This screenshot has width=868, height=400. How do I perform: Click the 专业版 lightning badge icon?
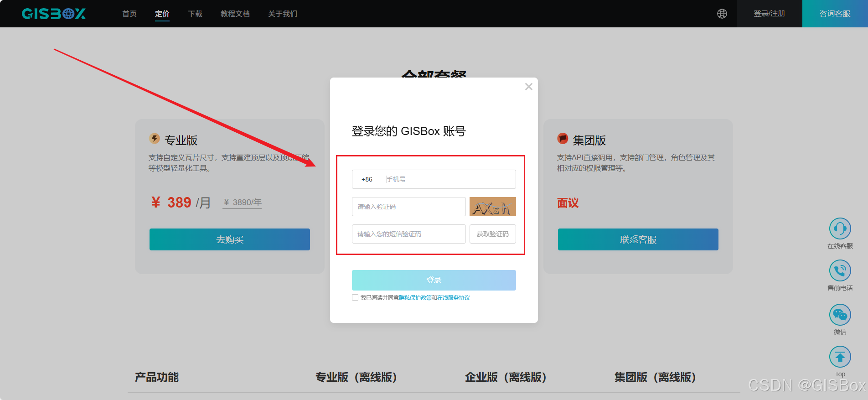(155, 139)
